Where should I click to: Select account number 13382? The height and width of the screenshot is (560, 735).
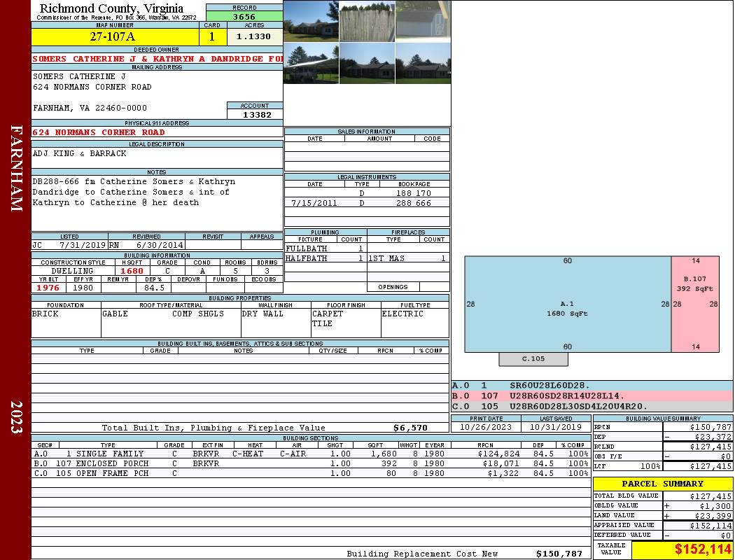(x=255, y=114)
